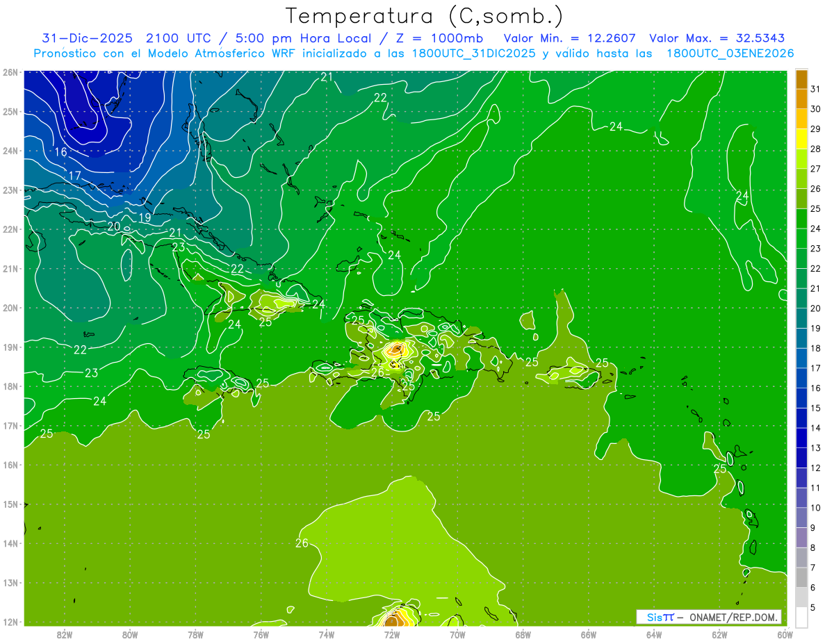Click the '25N' latitude label
Viewport: 834px width, 644px height.
(x=10, y=112)
